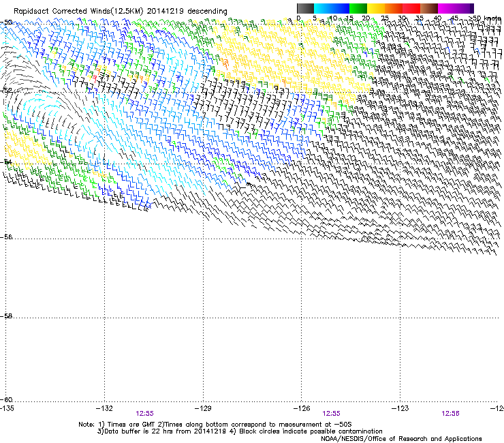Click the blue 10-15 knots legend swatch
The width and height of the screenshot is (504, 443).
tap(341, 8)
